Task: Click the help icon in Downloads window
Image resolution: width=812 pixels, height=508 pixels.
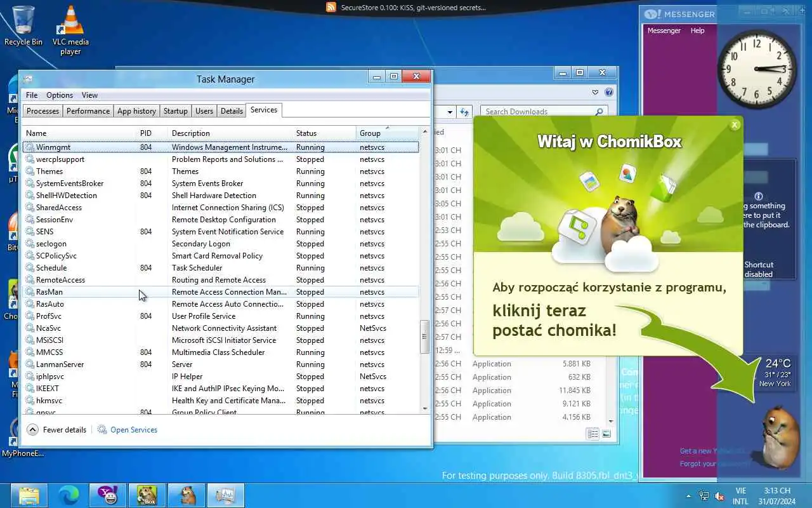Action: [x=609, y=92]
